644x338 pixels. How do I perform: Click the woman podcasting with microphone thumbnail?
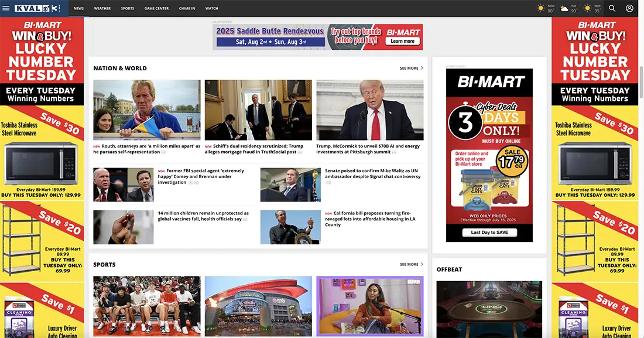click(369, 306)
